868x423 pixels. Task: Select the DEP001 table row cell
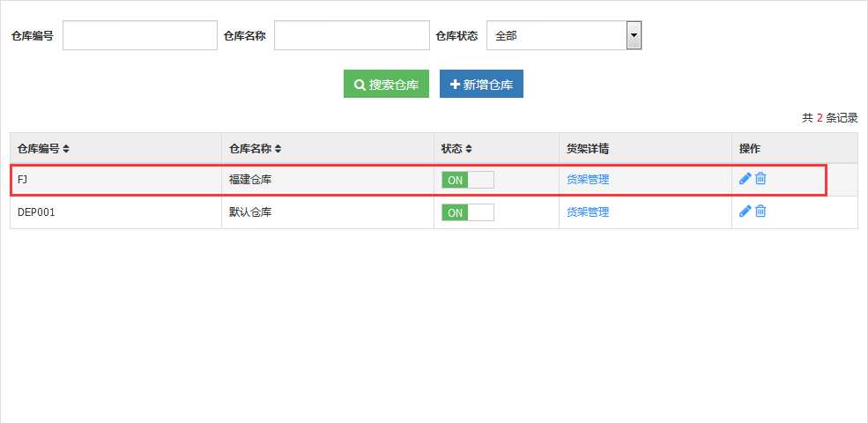(x=115, y=212)
